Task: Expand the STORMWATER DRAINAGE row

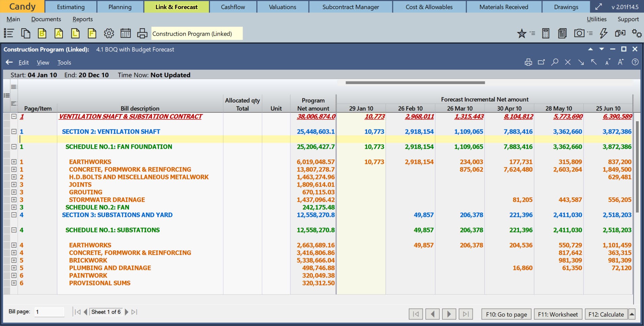Action: tap(14, 200)
